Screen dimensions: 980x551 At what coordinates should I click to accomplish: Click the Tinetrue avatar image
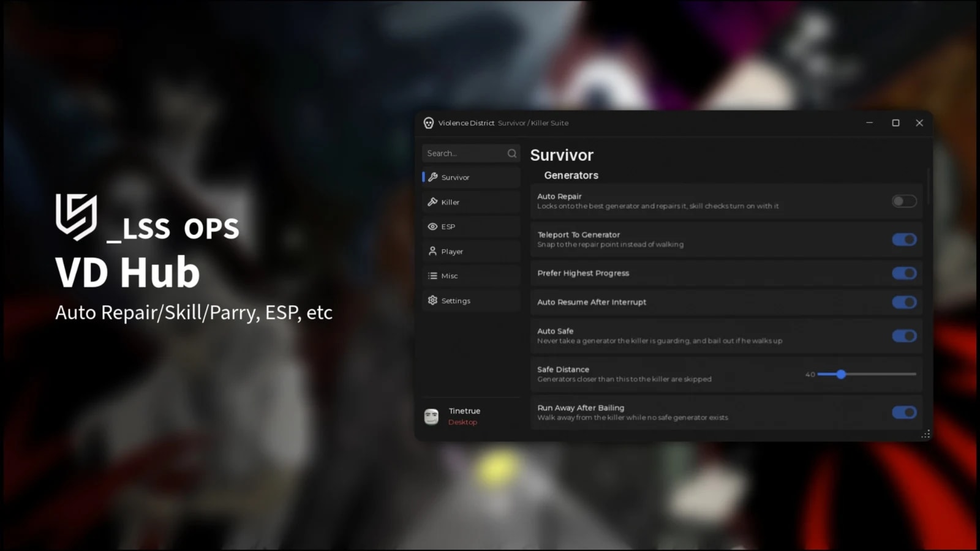point(431,417)
